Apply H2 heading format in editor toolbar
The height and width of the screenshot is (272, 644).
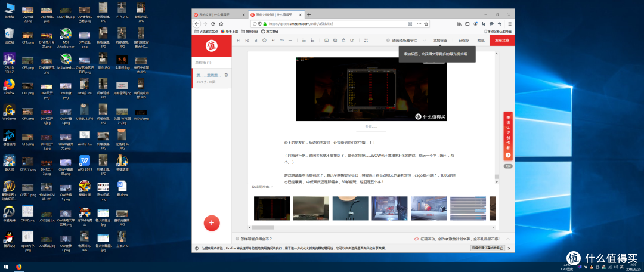coord(247,41)
